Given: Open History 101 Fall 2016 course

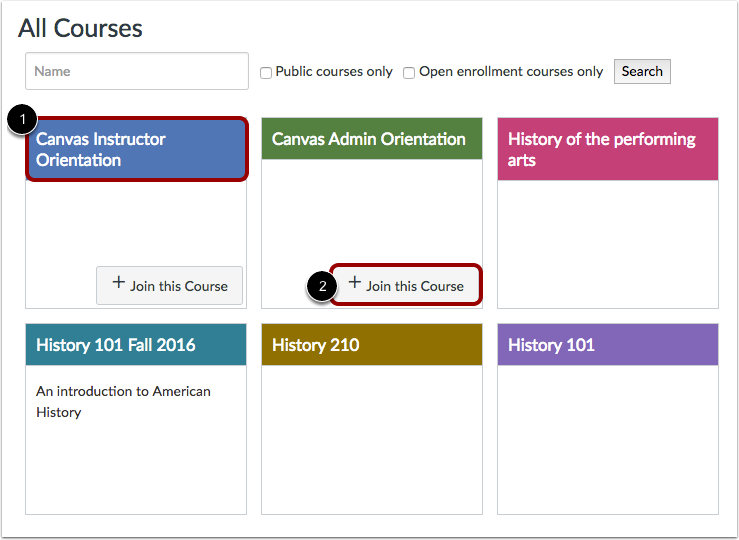Looking at the screenshot, I should [115, 345].
